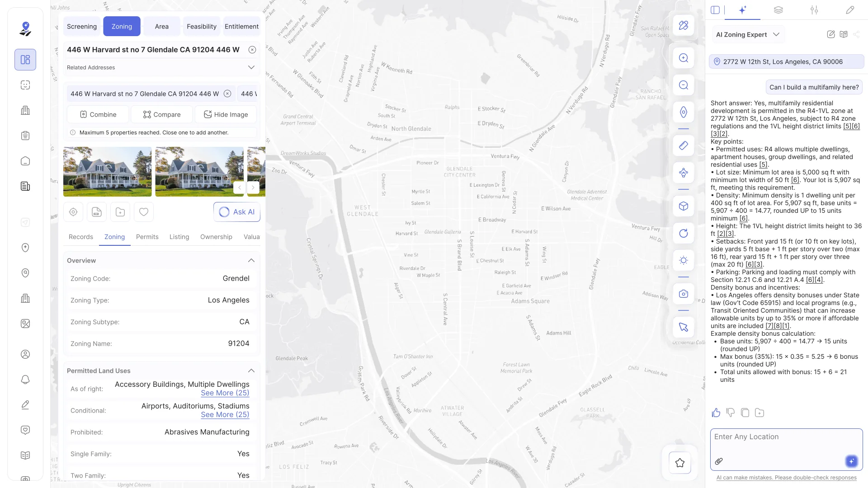Click thumbs up on AI response
868x488 pixels.
pos(716,413)
